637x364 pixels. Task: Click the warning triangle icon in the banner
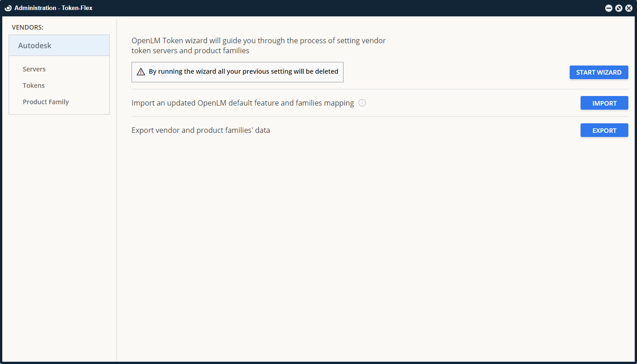point(140,72)
